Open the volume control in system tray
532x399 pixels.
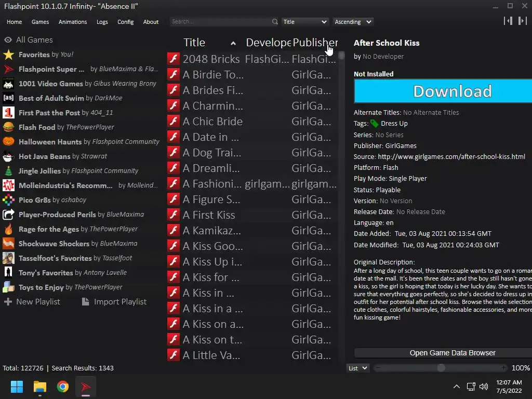[x=484, y=387]
